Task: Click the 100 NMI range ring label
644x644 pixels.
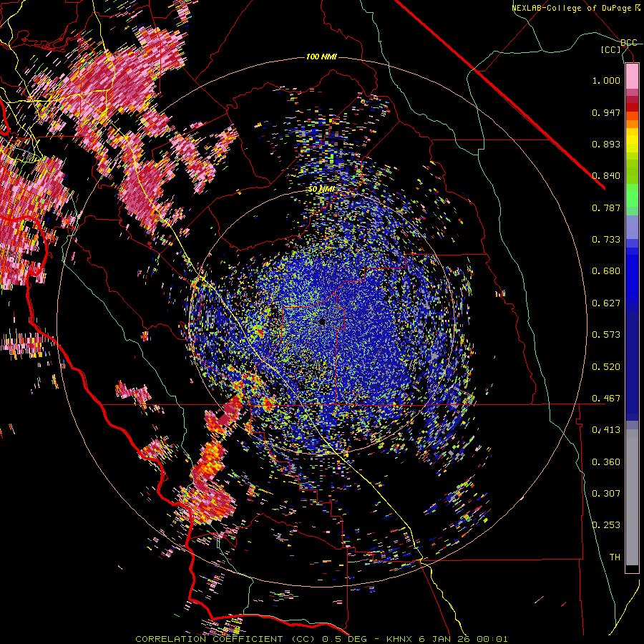Action: (x=321, y=57)
